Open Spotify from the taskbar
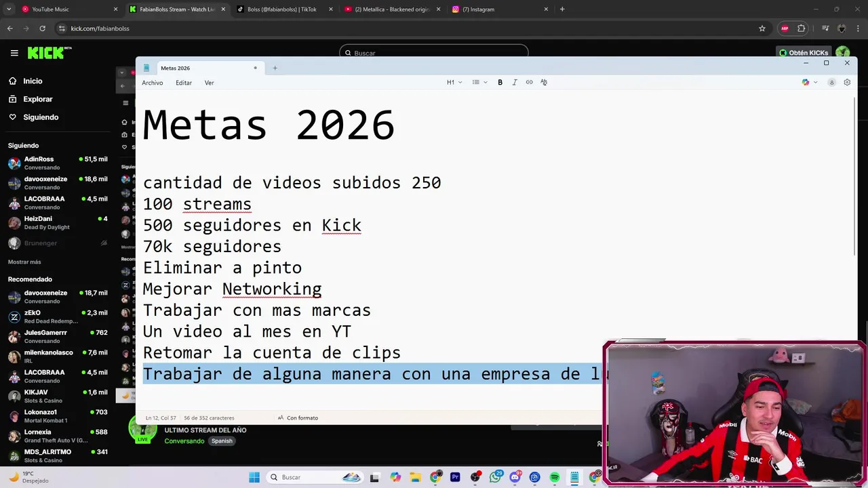868x488 pixels. 554,477
